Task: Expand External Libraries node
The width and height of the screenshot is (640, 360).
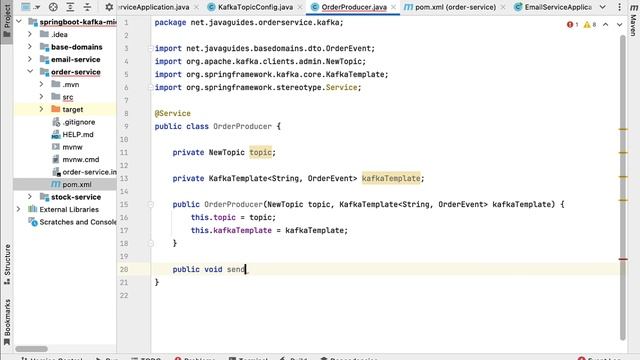Action: coord(18,209)
